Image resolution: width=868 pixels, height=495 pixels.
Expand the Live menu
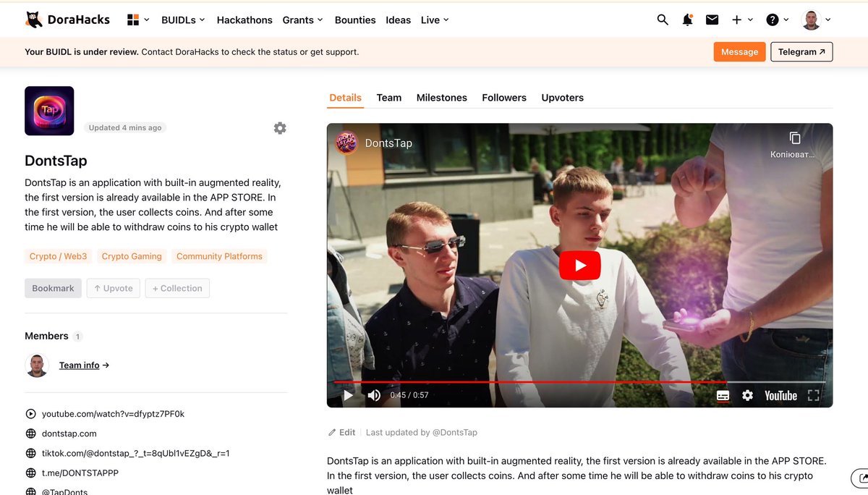(435, 20)
